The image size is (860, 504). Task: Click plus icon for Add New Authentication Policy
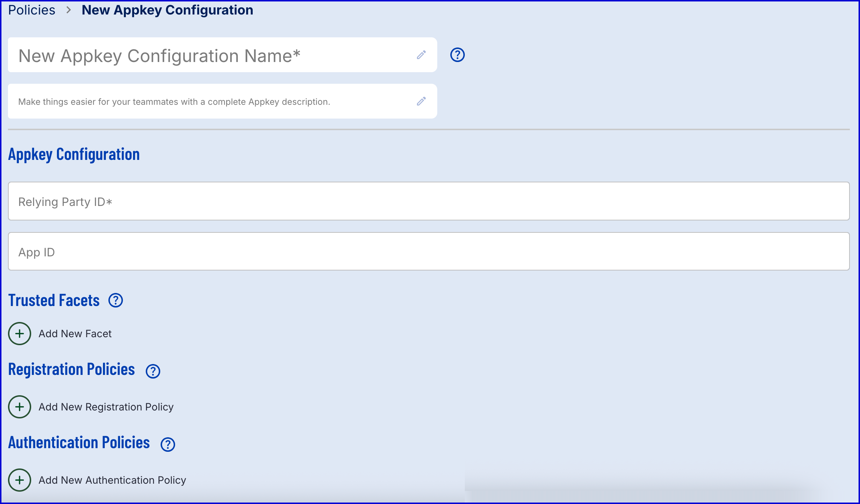20,480
